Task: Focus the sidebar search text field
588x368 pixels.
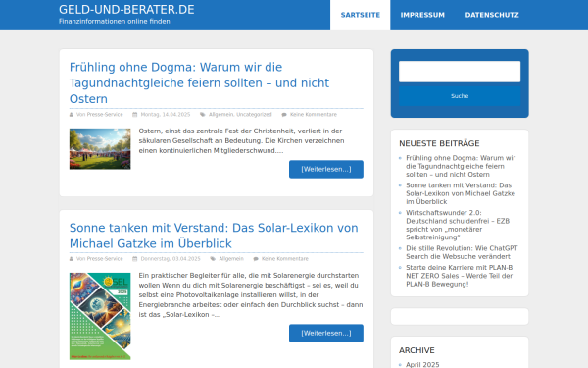Action: 460,72
